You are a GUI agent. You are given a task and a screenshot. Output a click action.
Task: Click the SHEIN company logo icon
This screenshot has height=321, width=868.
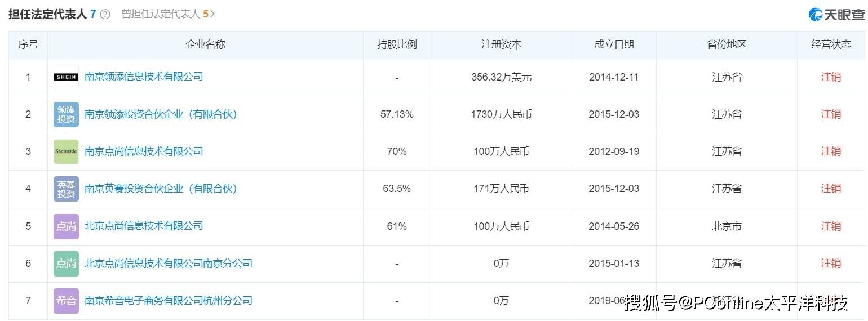click(66, 77)
